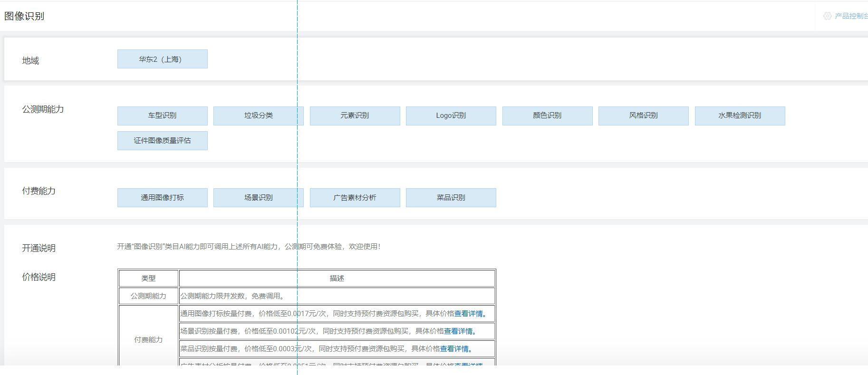Click the 公测期能力 table cell
Image resolution: width=868 pixels, height=375 pixels.
[148, 296]
